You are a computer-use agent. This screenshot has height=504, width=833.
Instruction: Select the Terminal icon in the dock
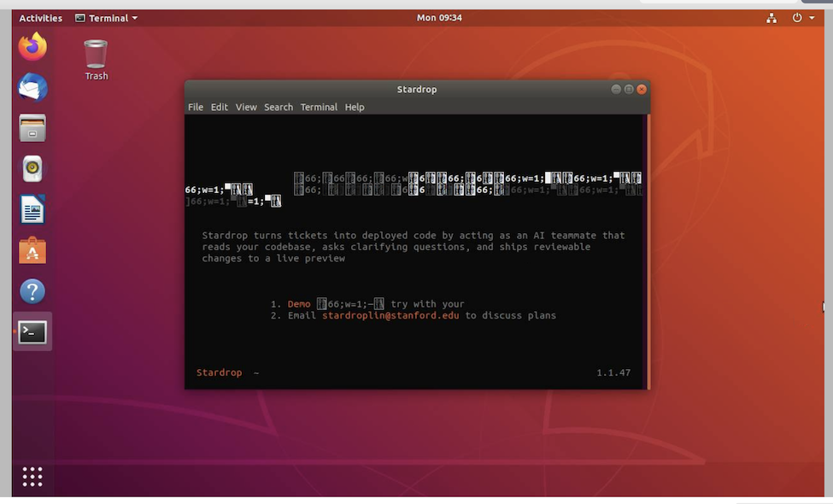coord(32,332)
